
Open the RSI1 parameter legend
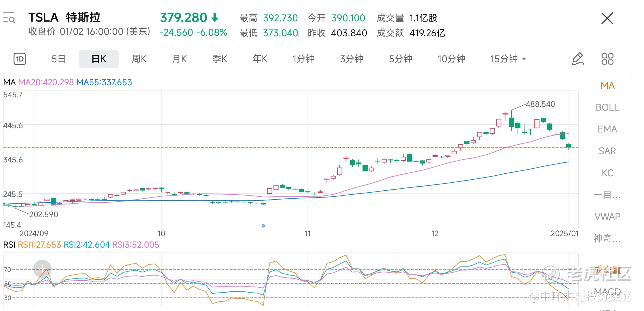click(39, 245)
